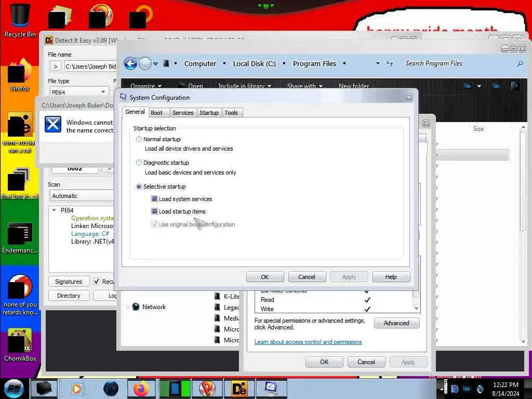The height and width of the screenshot is (399, 532).
Task: Open the Organize menu
Action: coord(146,86)
